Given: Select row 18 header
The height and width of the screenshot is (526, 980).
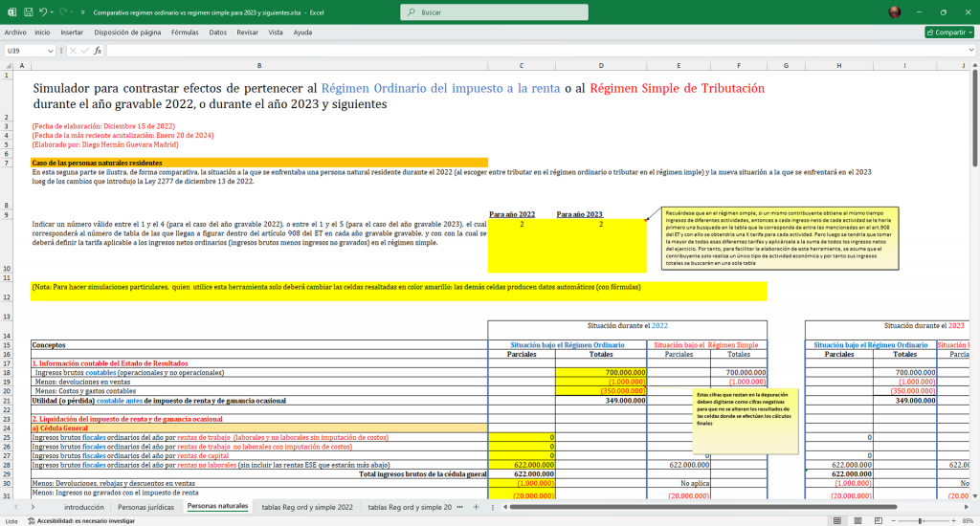Looking at the screenshot, I should tap(7, 372).
